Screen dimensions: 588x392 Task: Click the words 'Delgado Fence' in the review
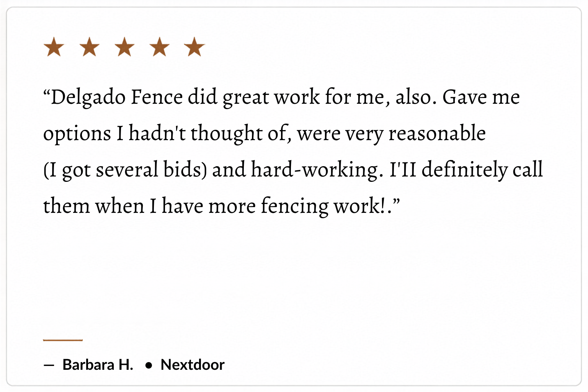117,97
